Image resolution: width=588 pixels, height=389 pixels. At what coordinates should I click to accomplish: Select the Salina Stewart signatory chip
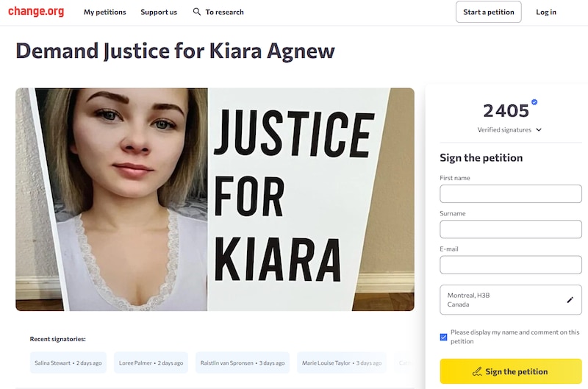click(68, 363)
